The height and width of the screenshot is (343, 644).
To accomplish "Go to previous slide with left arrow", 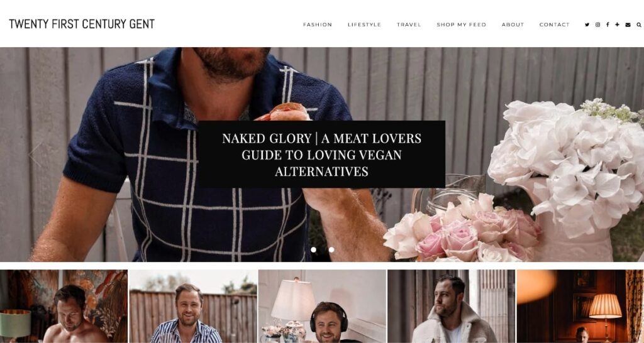I will coord(35,155).
